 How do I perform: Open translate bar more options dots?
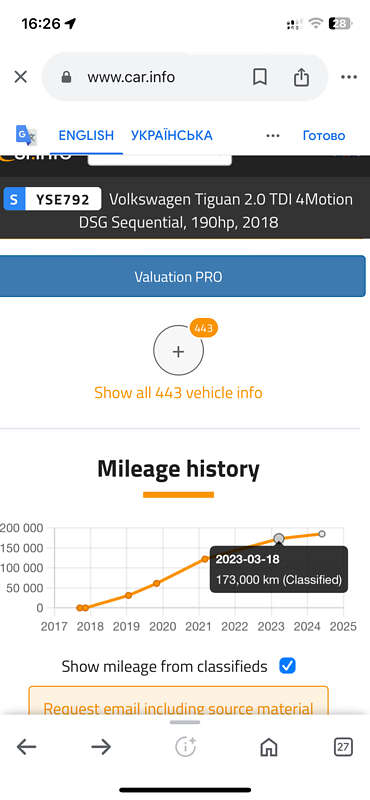[273, 136]
